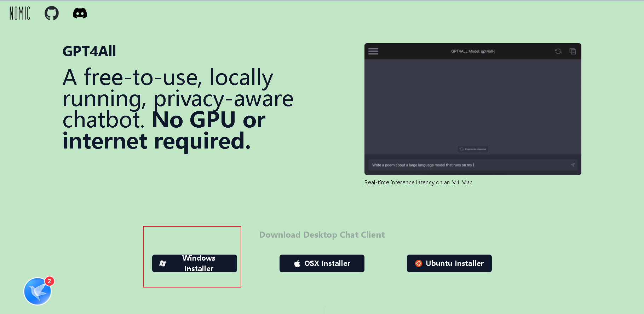Viewport: 644px width, 314px height.
Task: Download the OSX Installer
Action: pos(322,263)
